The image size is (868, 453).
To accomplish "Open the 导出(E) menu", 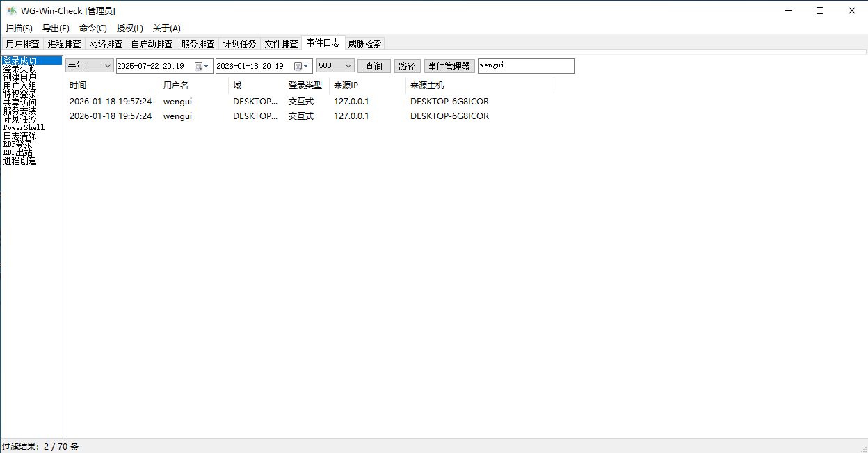I will pos(56,29).
